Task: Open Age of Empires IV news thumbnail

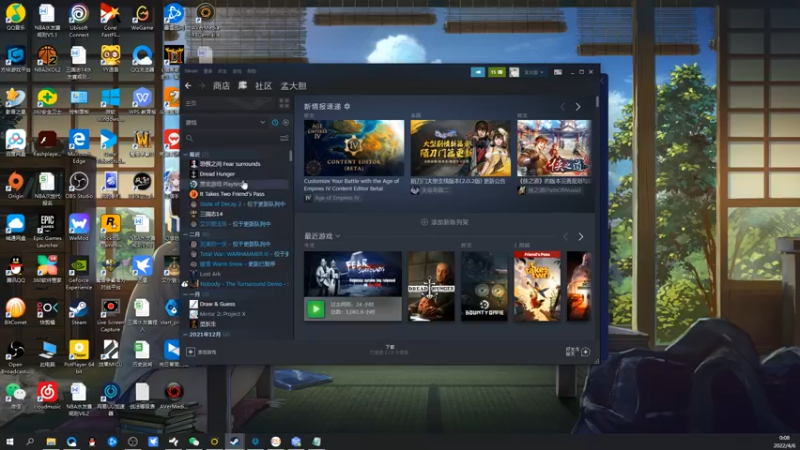Action: click(x=354, y=148)
